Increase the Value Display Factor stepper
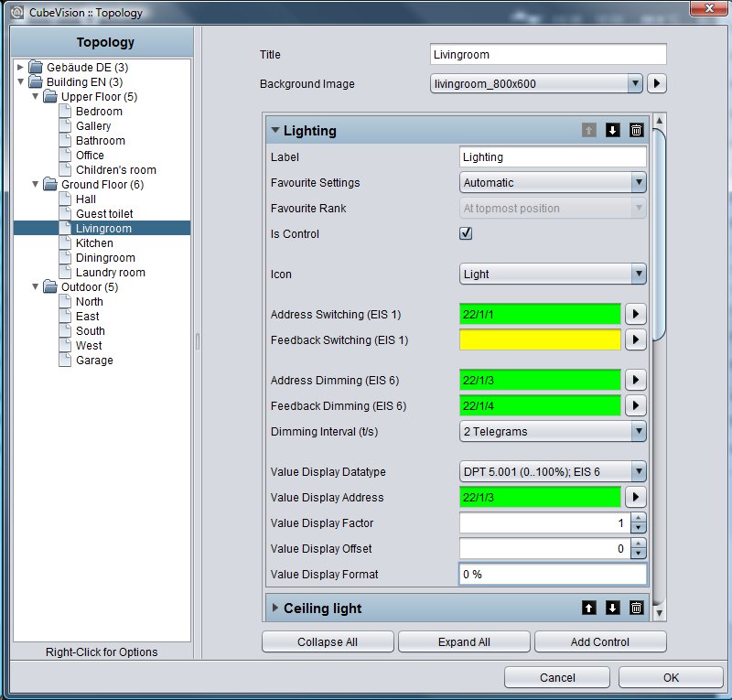The height and width of the screenshot is (700, 732). [638, 517]
